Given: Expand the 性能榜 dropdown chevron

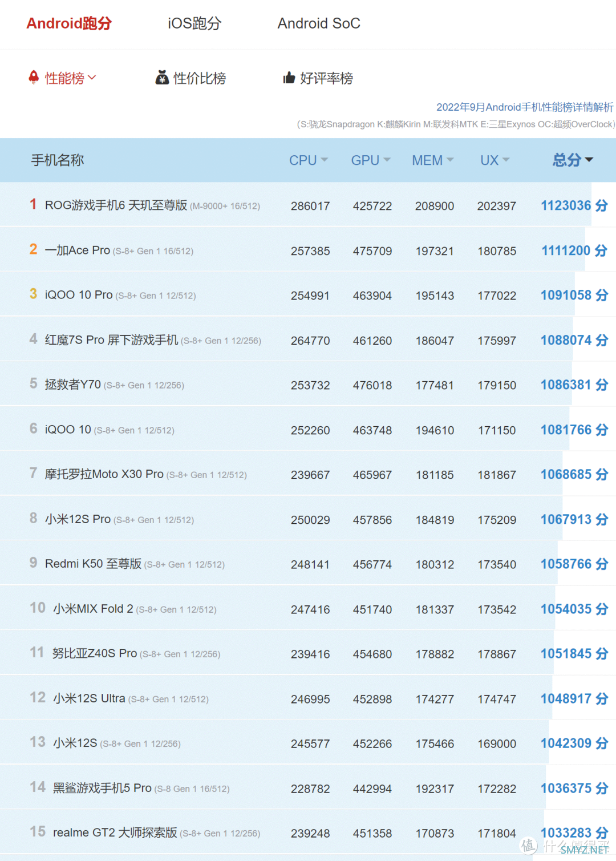Looking at the screenshot, I should (x=92, y=77).
